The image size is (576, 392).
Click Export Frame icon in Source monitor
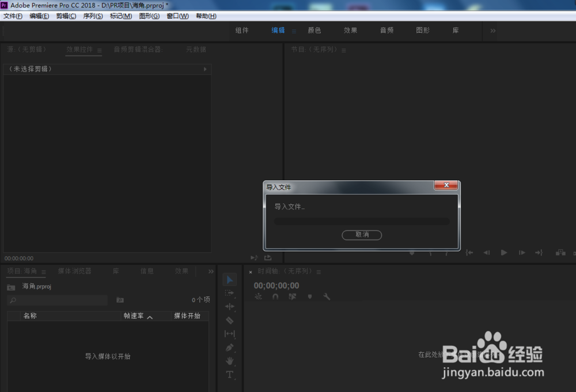coord(268,258)
